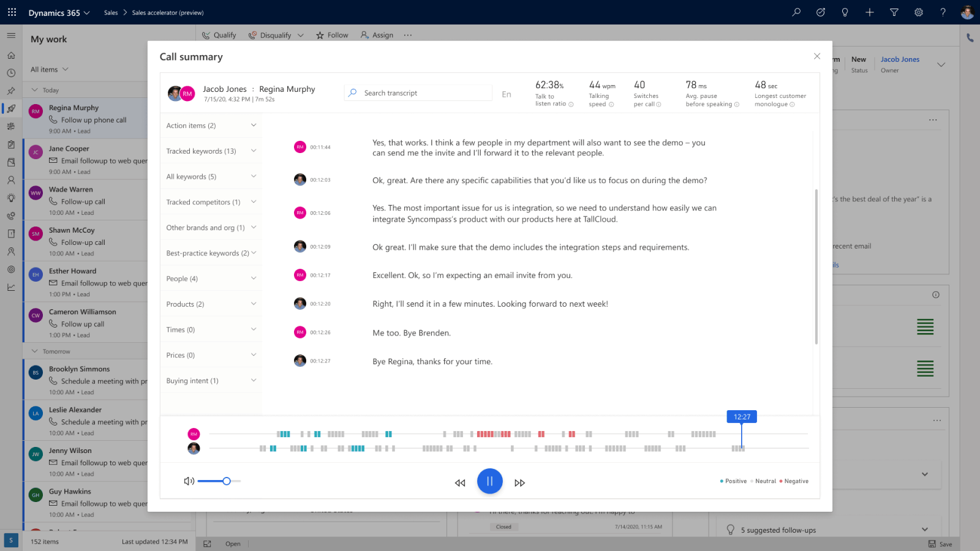
Task: Expand Other brands and org (1) section
Action: click(211, 228)
